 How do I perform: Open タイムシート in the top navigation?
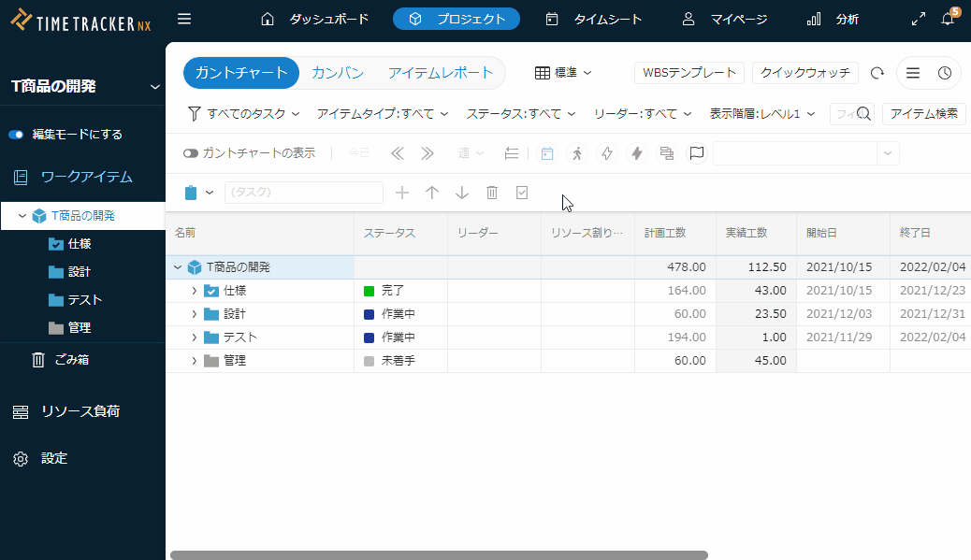click(594, 19)
